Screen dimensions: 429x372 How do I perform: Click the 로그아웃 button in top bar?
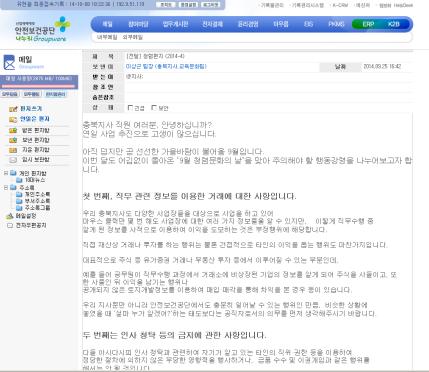210,5
